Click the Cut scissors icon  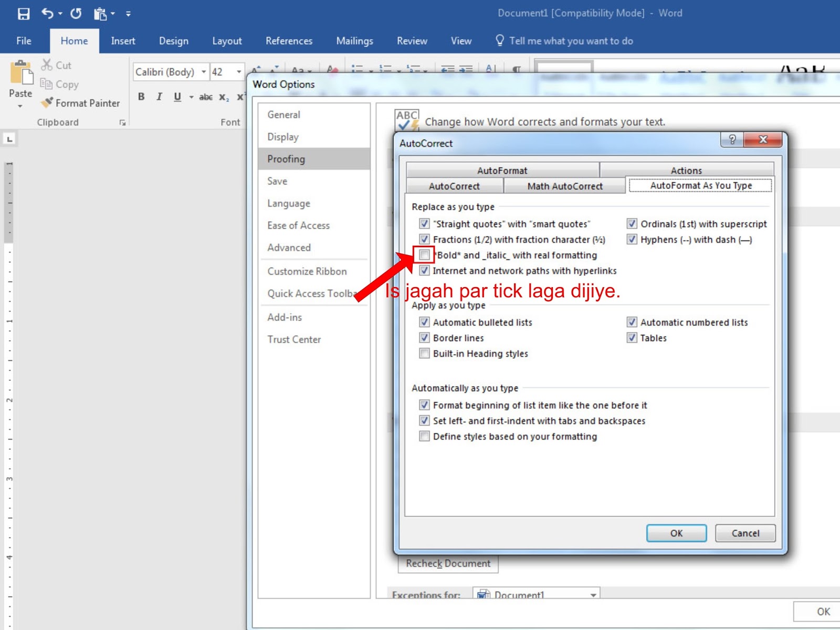[x=47, y=65]
